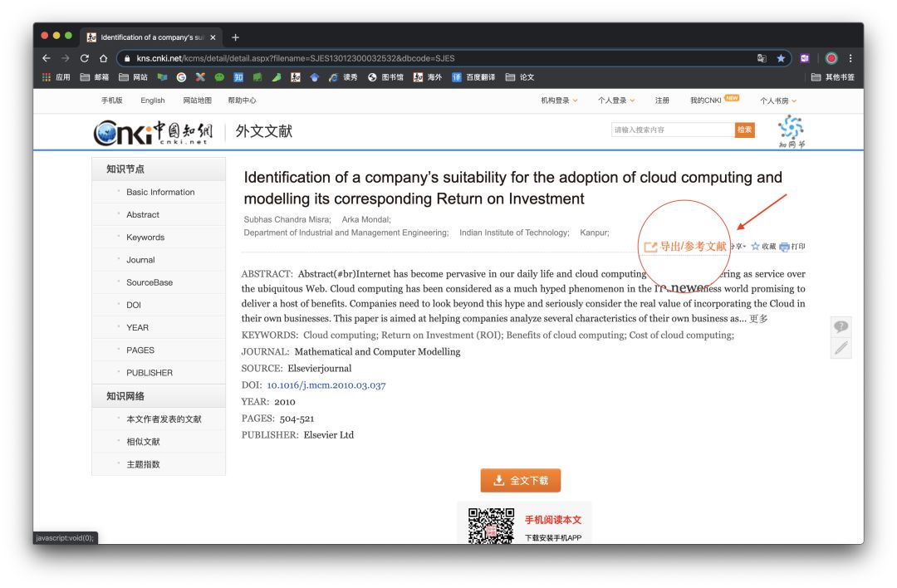Jump to Basic Information section
The image size is (897, 588).
pyautogui.click(x=160, y=192)
